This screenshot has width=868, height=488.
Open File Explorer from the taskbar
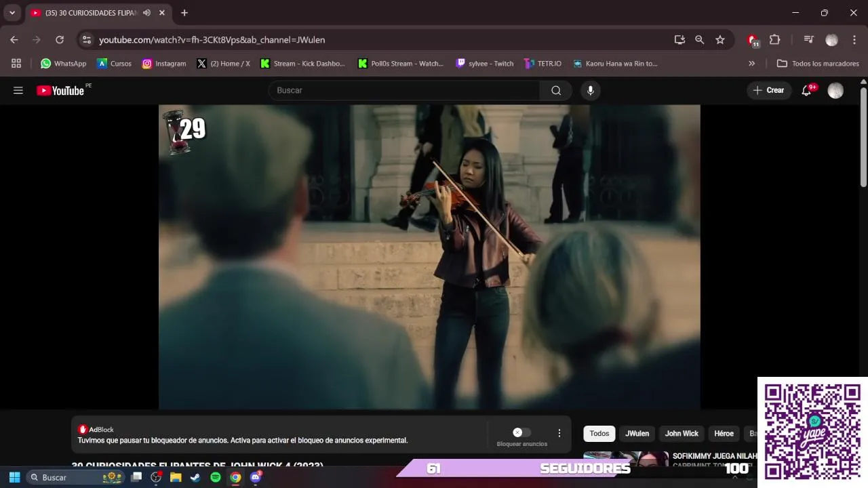pos(176,477)
